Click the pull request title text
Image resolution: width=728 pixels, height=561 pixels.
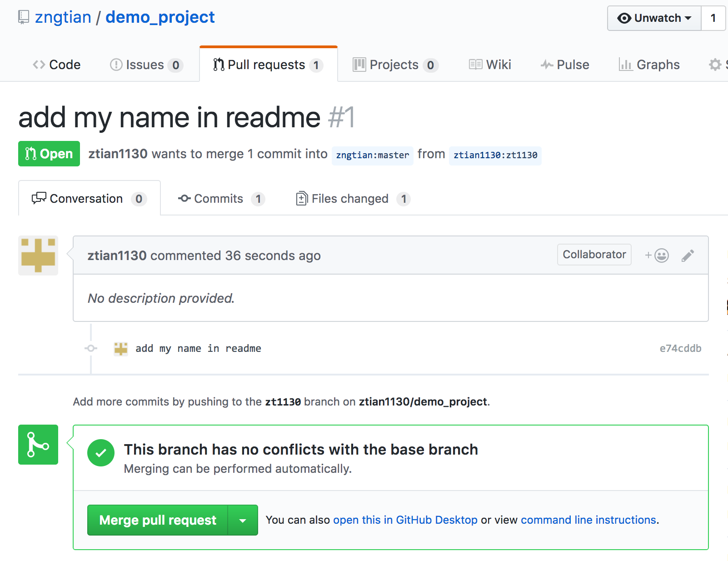pos(169,117)
